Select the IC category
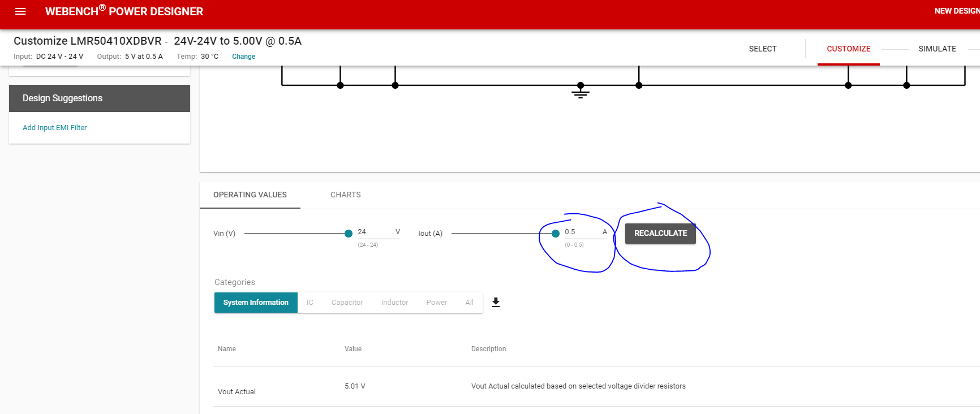The width and height of the screenshot is (980, 414). click(x=310, y=303)
